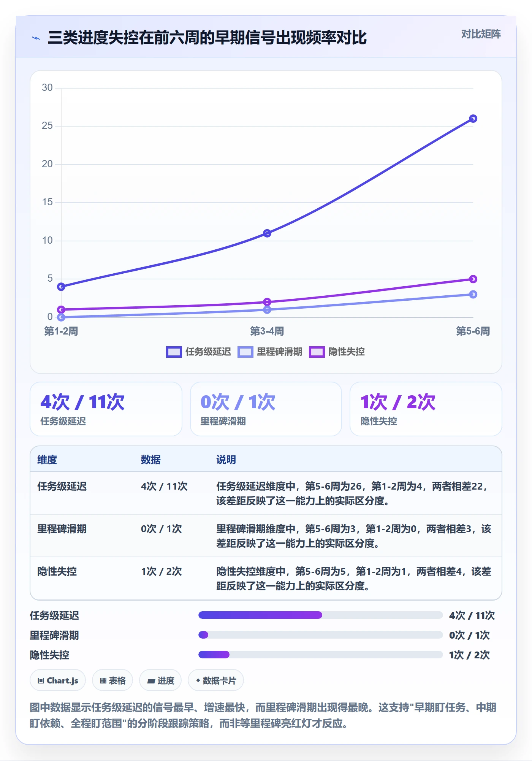This screenshot has width=532, height=761.
Task: Toggle the 任务级延迟 legend swatch
Action: [174, 352]
